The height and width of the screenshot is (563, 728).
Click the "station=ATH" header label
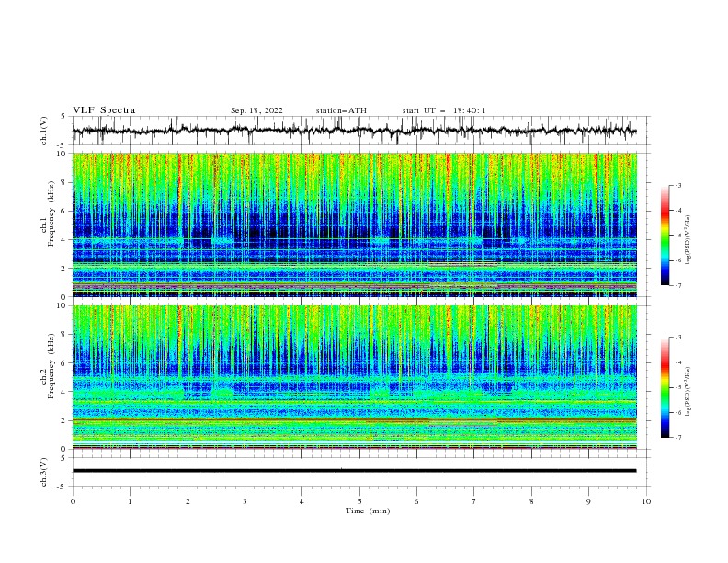click(x=341, y=110)
